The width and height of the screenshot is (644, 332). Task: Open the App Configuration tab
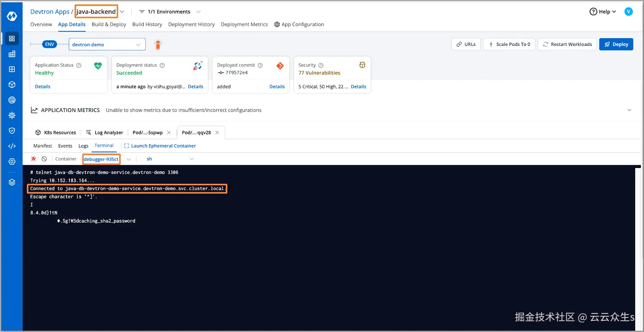point(299,24)
